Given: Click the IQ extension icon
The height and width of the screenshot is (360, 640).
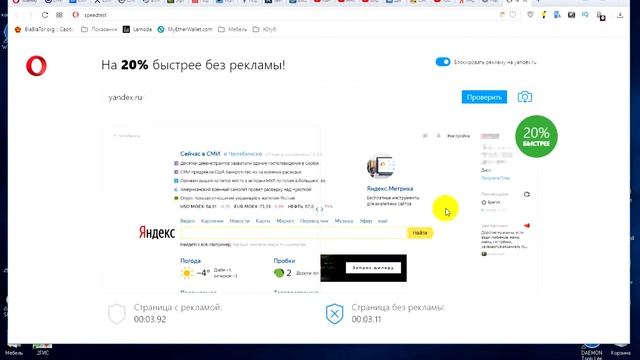Looking at the screenshot, I should point(585,15).
